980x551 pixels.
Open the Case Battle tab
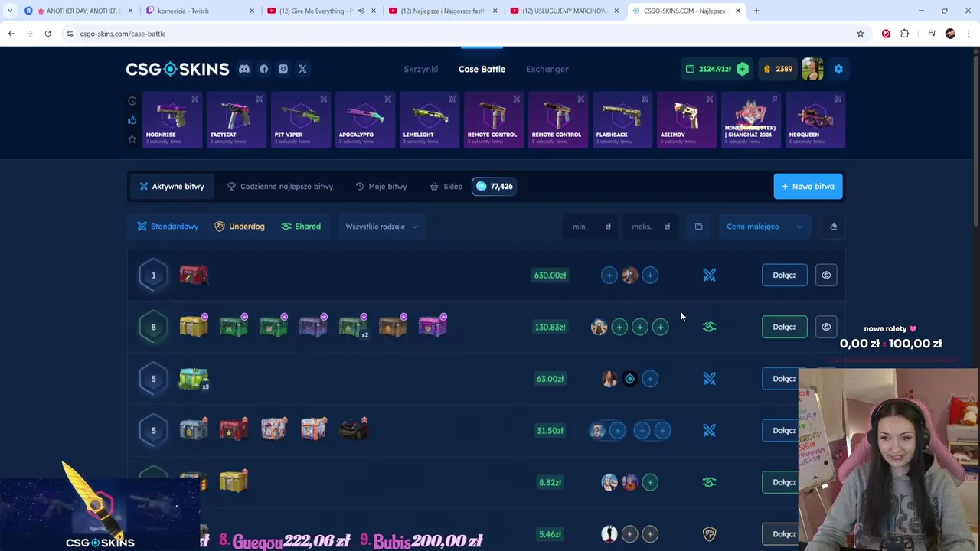pos(482,69)
